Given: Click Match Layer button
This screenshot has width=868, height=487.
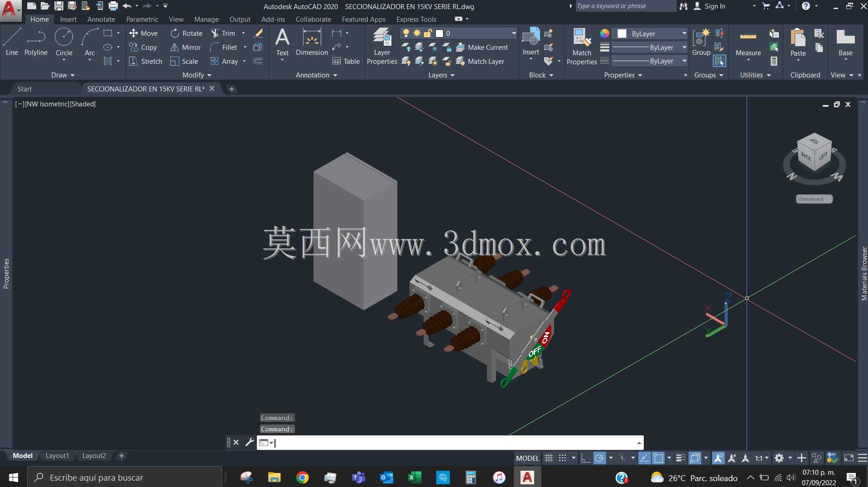Looking at the screenshot, I should [480, 61].
